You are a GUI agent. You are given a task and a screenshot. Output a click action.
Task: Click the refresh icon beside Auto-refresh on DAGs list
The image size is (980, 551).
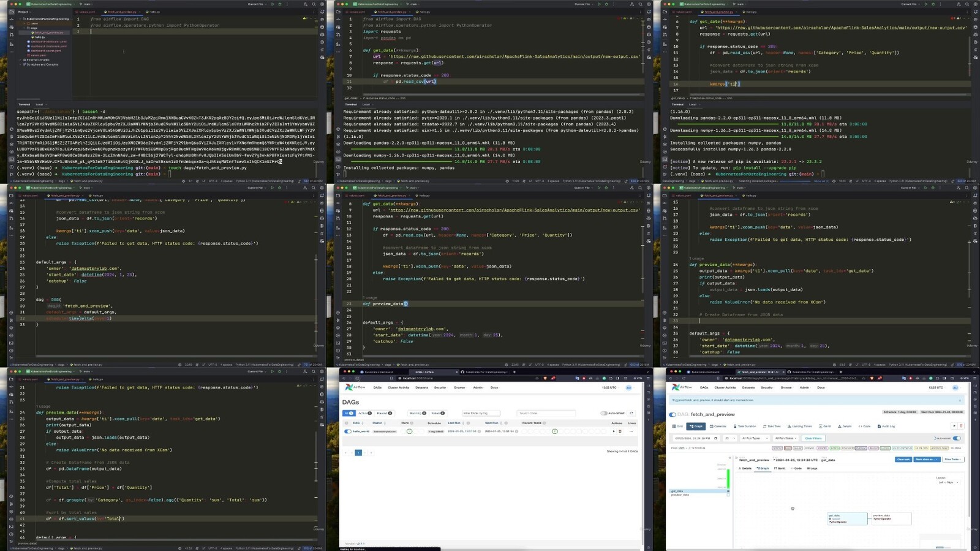click(631, 413)
